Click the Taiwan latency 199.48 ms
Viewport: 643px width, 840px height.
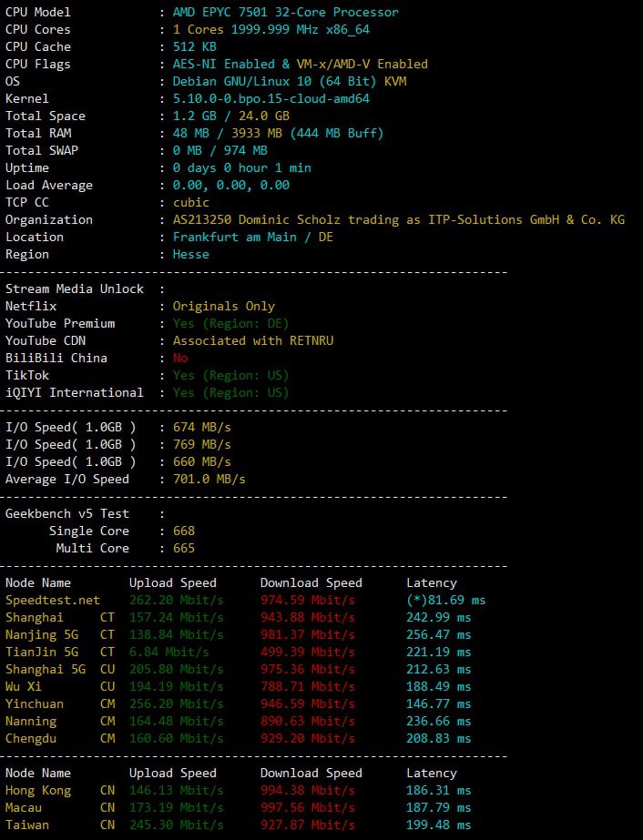438,825
